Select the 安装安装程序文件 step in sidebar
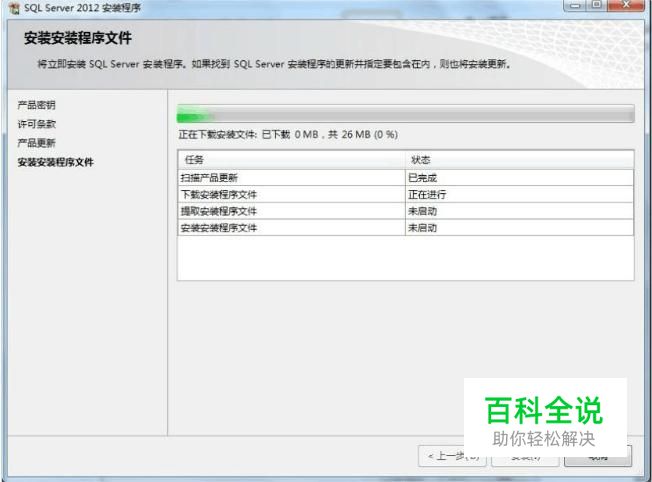This screenshot has width=652, height=482. coord(56,162)
